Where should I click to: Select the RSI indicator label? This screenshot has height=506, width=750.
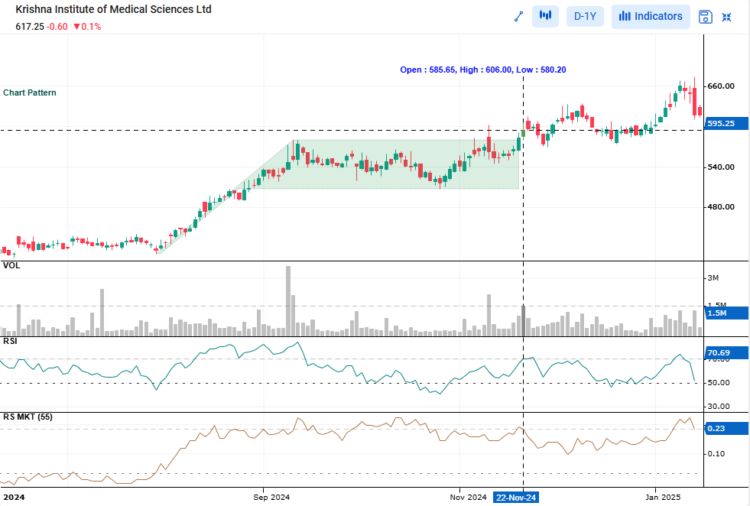(x=10, y=340)
